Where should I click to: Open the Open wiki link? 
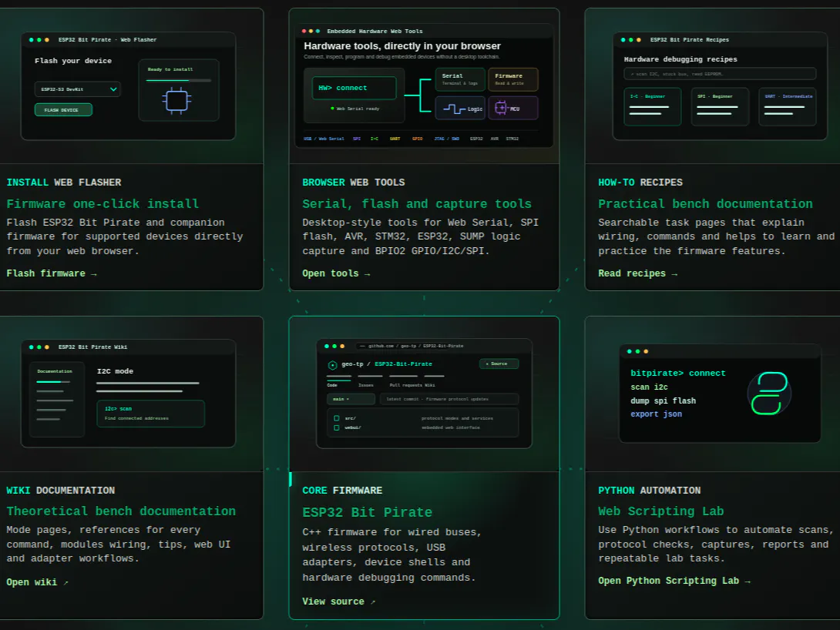click(37, 582)
